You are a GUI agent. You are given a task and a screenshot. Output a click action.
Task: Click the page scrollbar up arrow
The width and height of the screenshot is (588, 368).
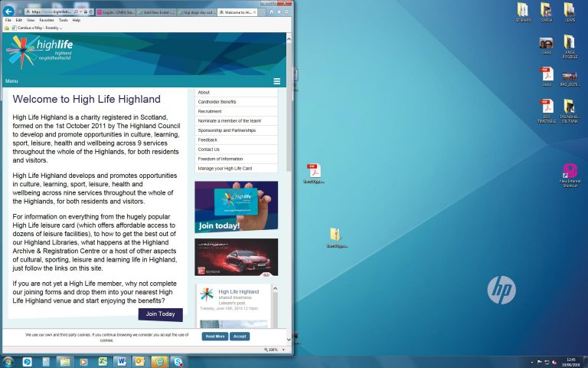click(289, 38)
